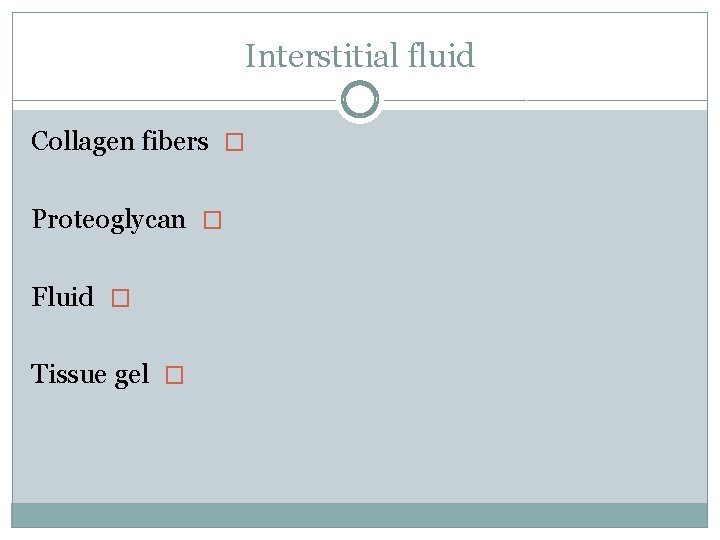Screen dimensions: 720x540
Task: Click the dark teal footer bar
Action: click(360, 515)
